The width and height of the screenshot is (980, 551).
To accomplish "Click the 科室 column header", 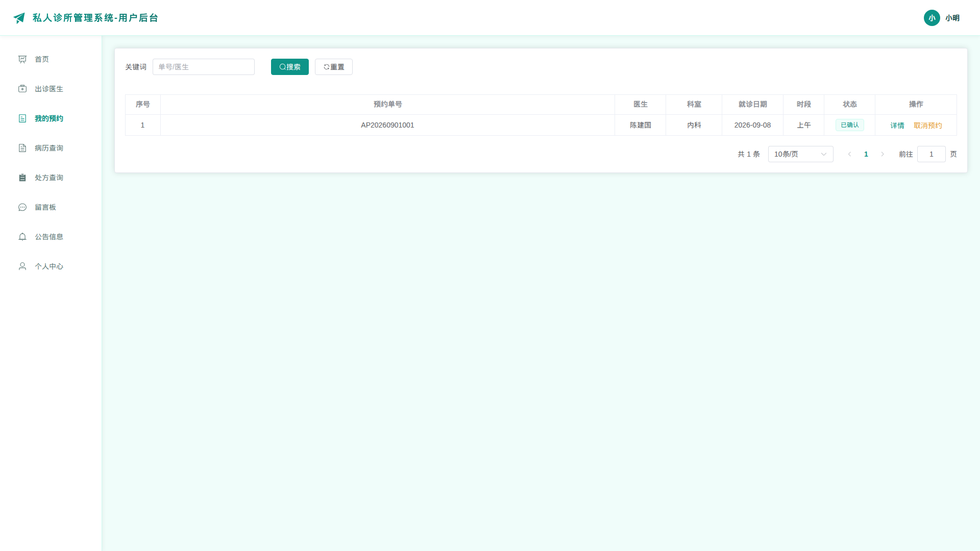I will pos(694,104).
